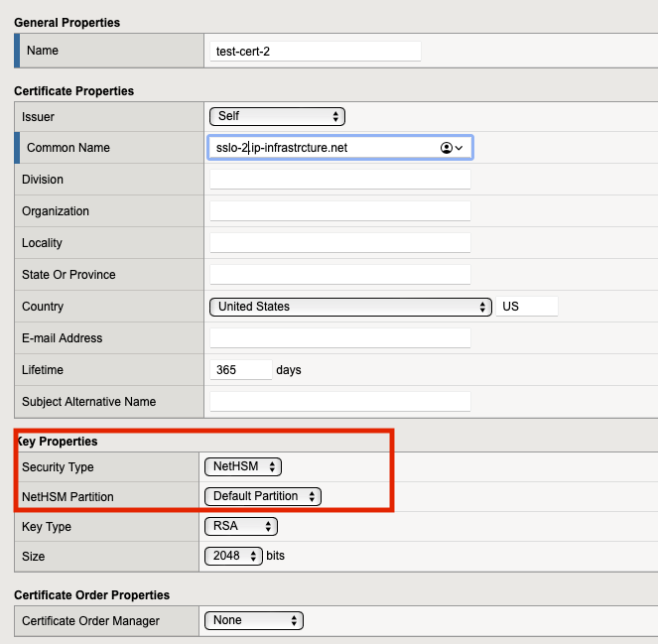This screenshot has width=658, height=644.
Task: Click the Certificate Order Properties heading
Action: coord(91,594)
